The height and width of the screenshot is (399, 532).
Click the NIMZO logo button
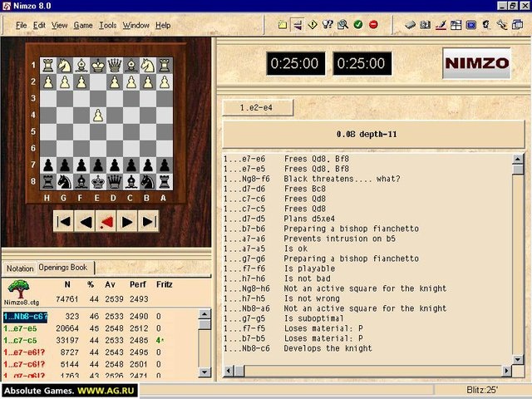[476, 63]
